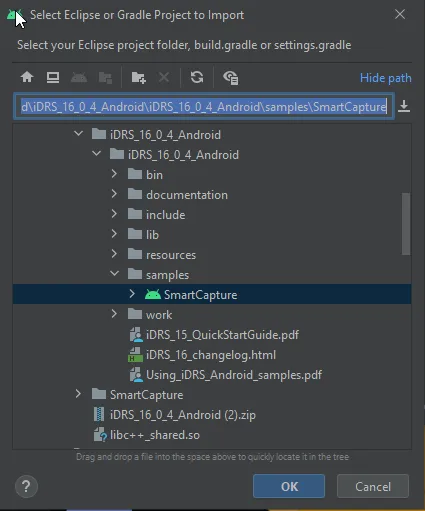Select the documentation folder
This screenshot has height=511, width=425.
(187, 195)
